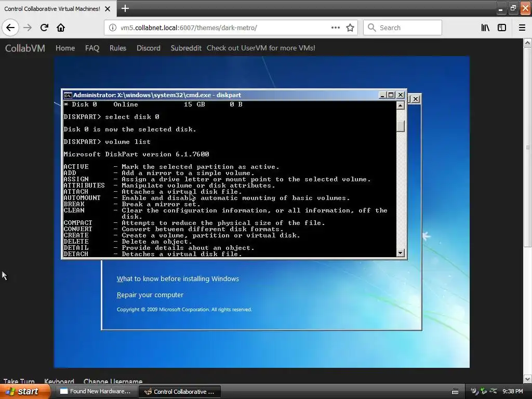Viewport: 532px width, 399px height.
Task: Click the DETACH command row in diskpart
Action: tap(152, 254)
